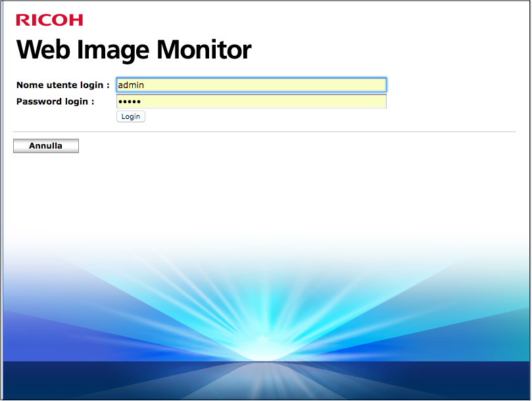Click the RICOH logo
The height and width of the screenshot is (401, 532).
coord(49,20)
